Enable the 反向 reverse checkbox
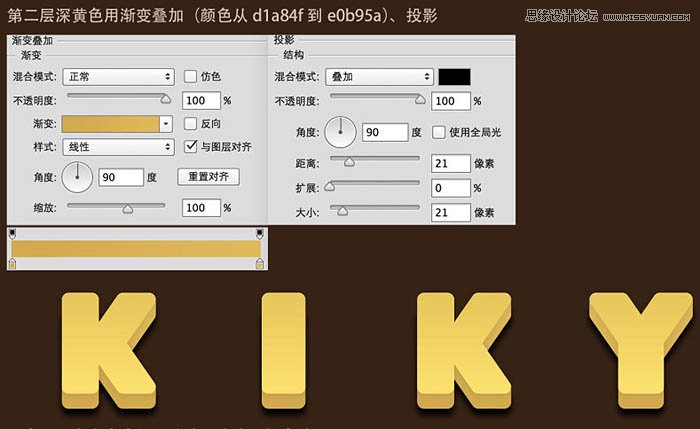Viewport: 700px width, 429px height. tap(190, 124)
